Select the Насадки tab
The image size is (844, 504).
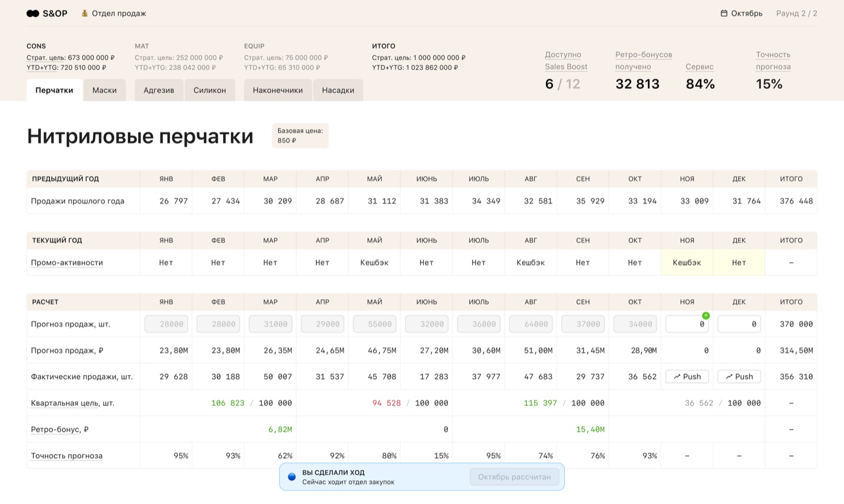[x=338, y=90]
